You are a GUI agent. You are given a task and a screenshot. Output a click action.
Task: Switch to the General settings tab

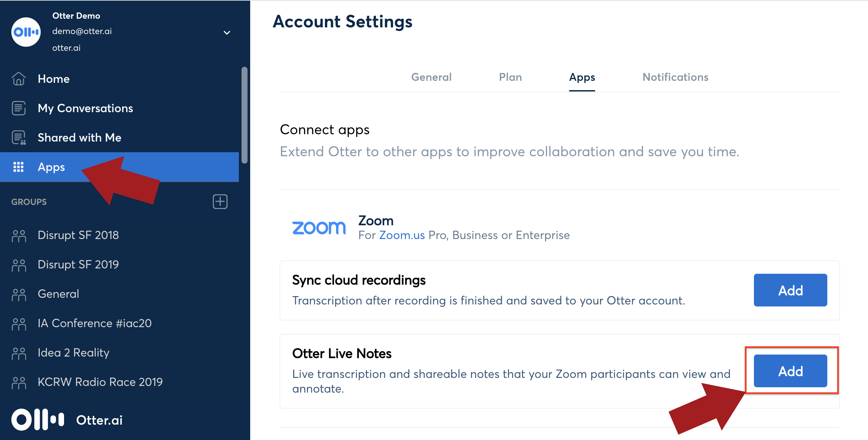point(431,77)
